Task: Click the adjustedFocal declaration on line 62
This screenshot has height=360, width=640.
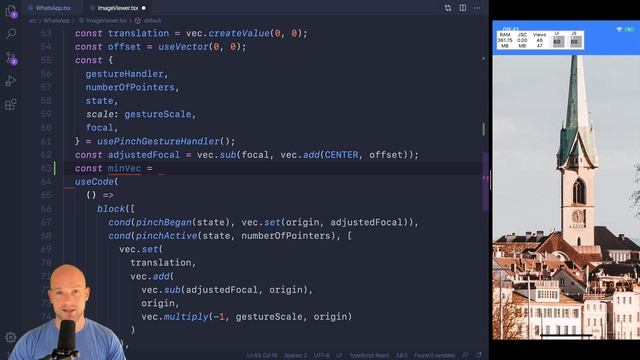Action: 144,155
